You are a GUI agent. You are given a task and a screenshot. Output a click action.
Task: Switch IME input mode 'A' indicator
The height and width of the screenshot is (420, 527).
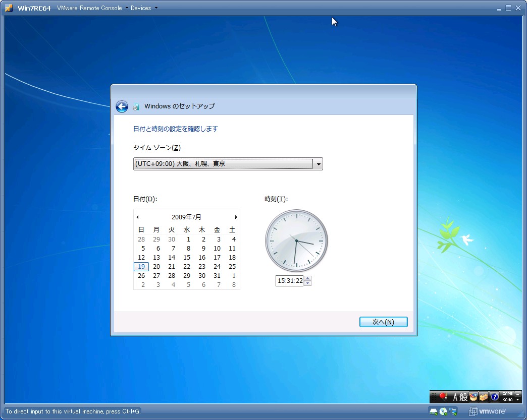pyautogui.click(x=455, y=397)
